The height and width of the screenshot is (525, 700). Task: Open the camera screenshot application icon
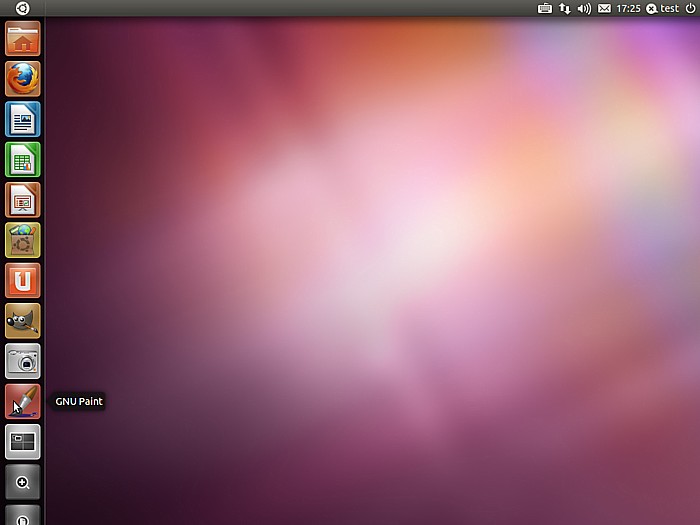[x=23, y=361]
